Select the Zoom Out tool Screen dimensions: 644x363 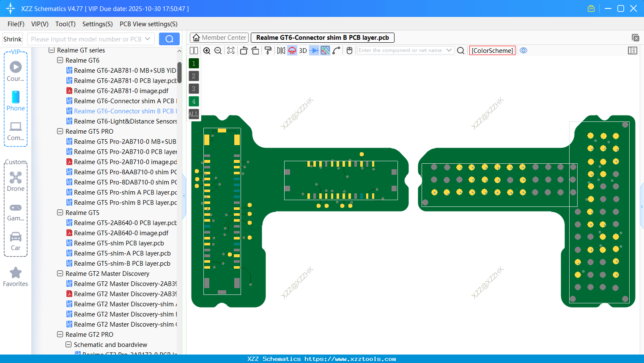218,50
